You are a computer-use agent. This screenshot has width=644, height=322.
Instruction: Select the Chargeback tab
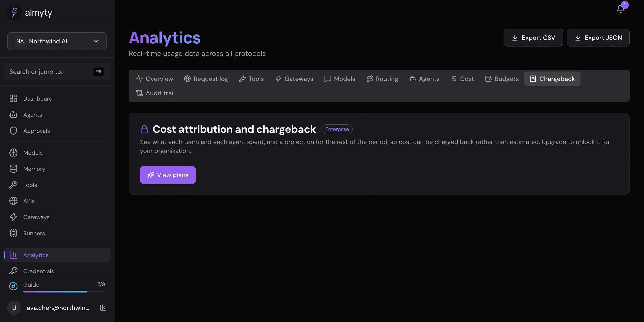(552, 79)
